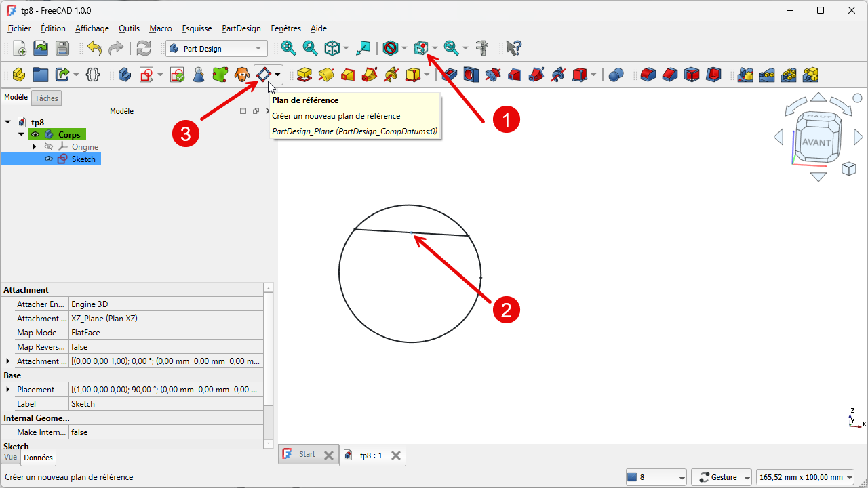Click the Create Body icon

coord(125,75)
